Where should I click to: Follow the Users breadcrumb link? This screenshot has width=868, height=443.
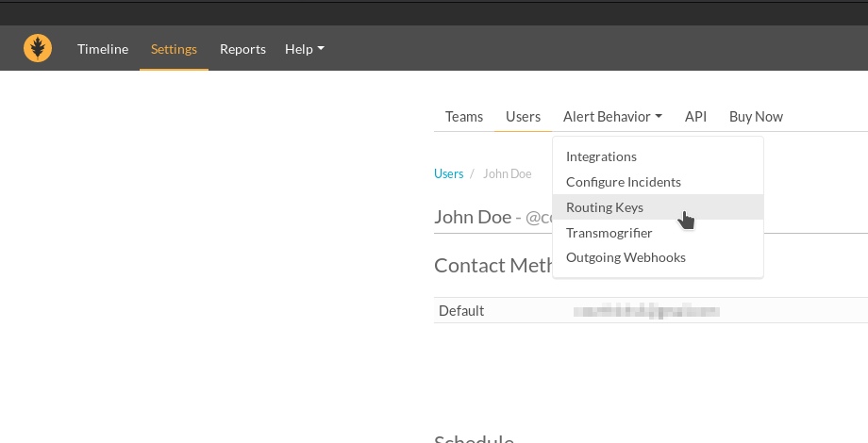tap(448, 174)
